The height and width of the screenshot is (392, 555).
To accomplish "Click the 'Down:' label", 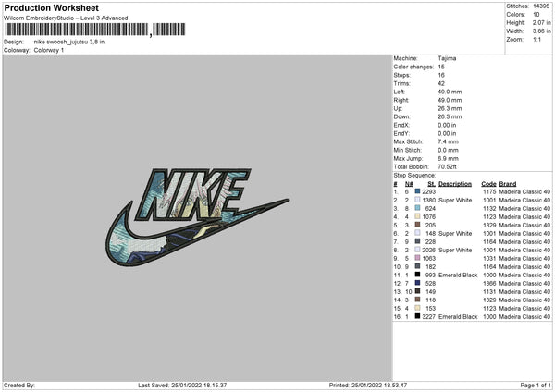I will pos(401,116).
